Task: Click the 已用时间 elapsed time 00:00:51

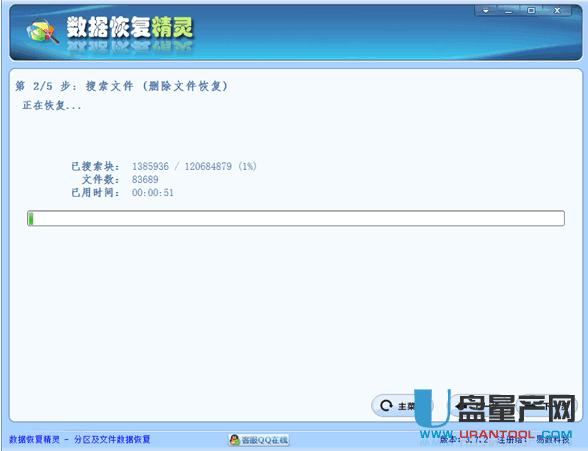Action: point(153,193)
